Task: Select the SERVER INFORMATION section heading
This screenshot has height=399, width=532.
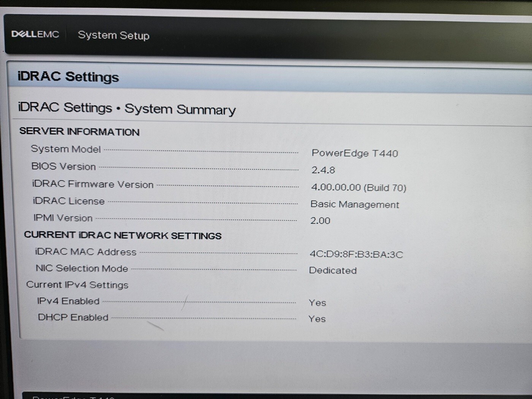Action: pos(79,131)
